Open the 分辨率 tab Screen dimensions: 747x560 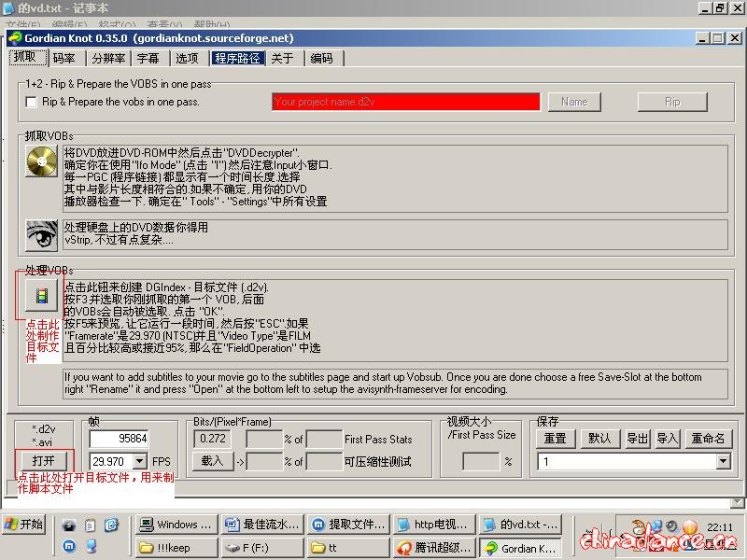click(108, 58)
